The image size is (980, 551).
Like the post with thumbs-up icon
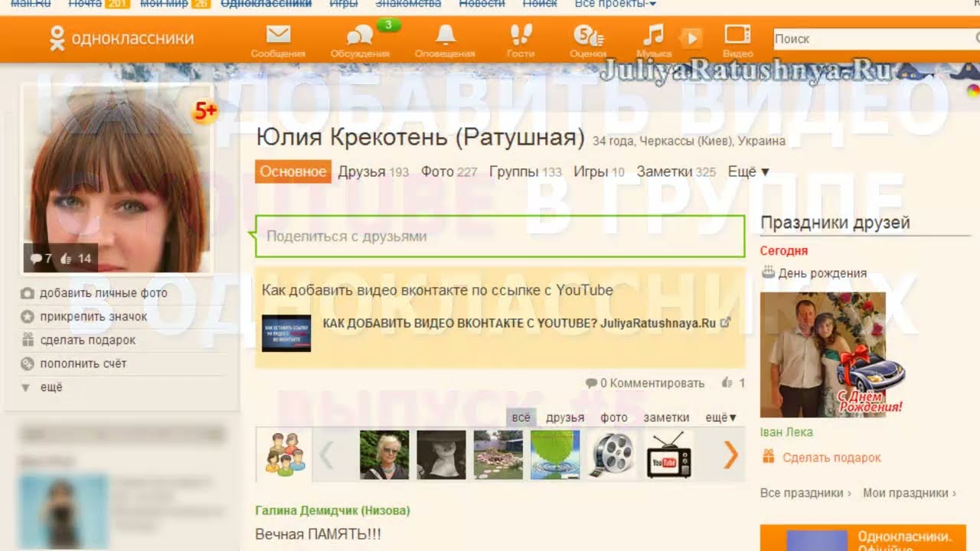tap(727, 383)
